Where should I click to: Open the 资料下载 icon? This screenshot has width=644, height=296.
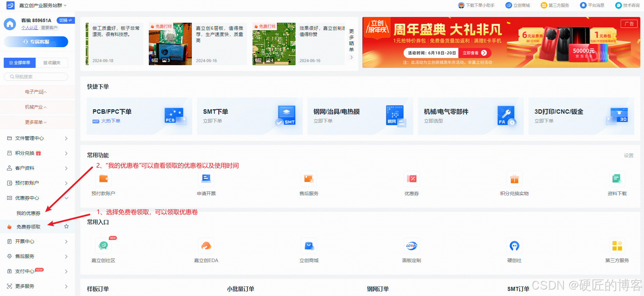pyautogui.click(x=617, y=179)
